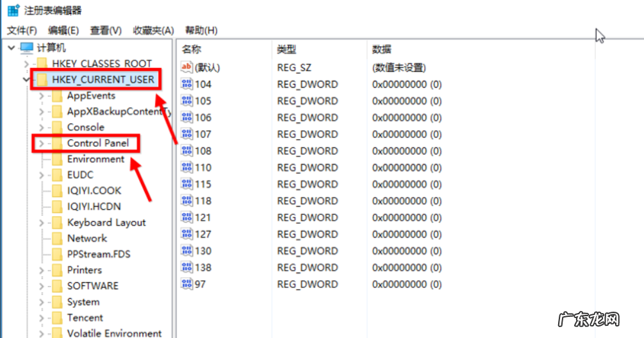Click the data value in row 97
The height and width of the screenshot is (338, 644).
(x=407, y=284)
